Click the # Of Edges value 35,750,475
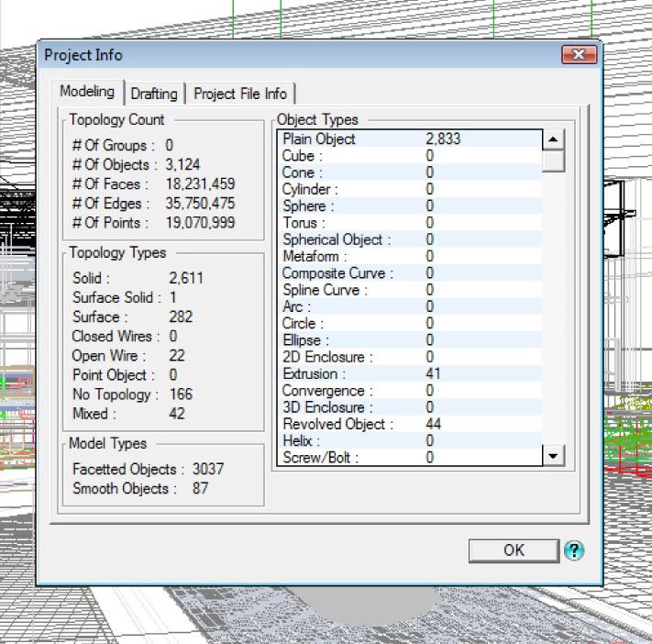 pos(200,204)
